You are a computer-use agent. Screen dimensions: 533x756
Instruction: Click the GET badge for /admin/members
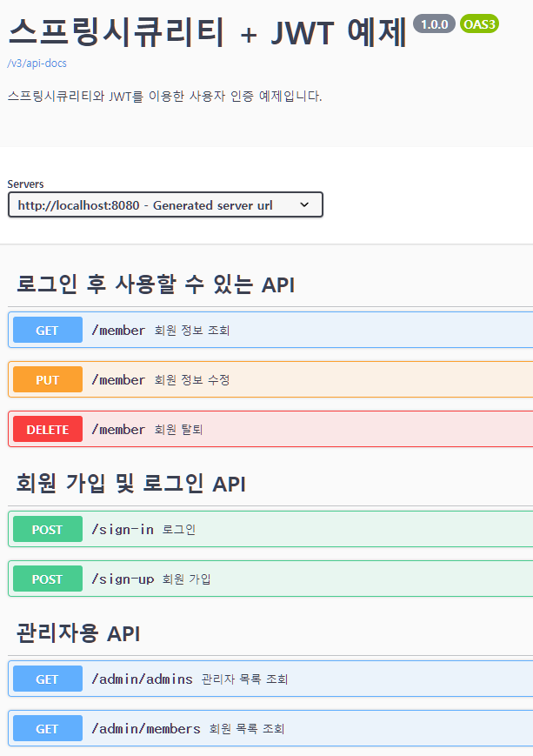pos(48,728)
